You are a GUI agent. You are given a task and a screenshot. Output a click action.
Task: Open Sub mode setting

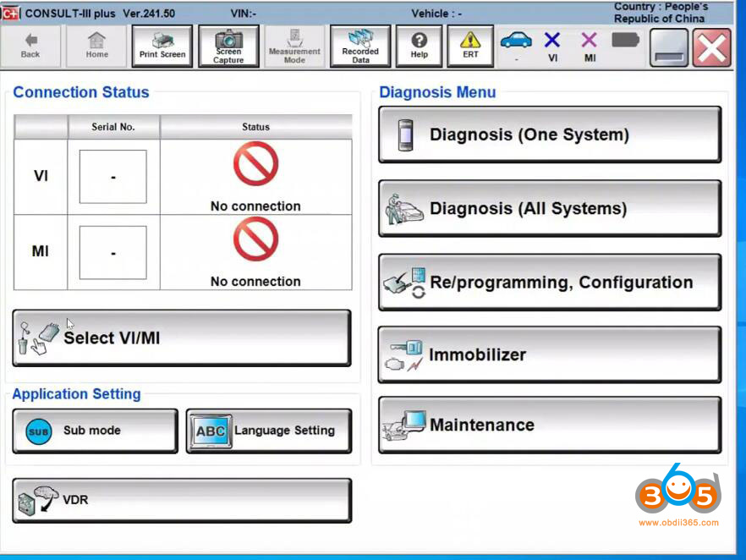95,431
